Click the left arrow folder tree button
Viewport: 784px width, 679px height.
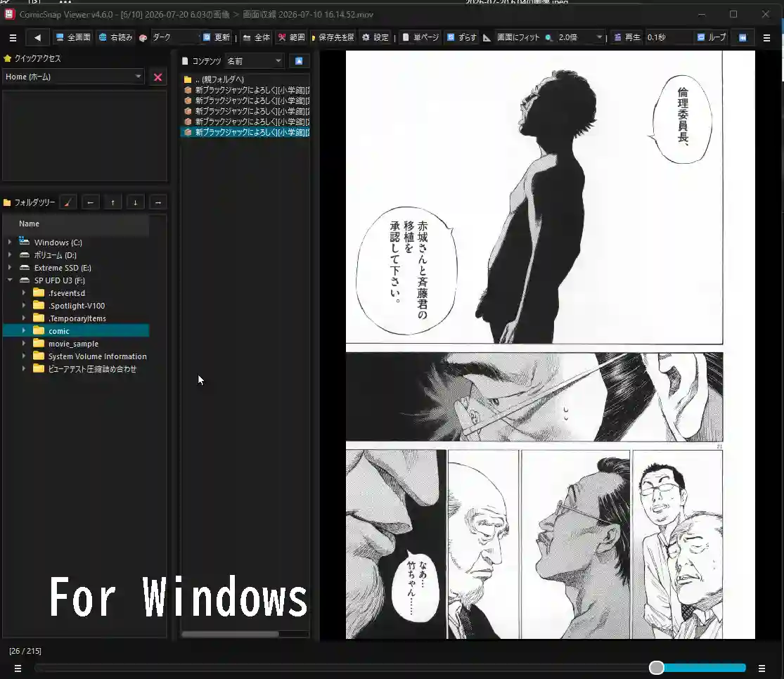(90, 202)
